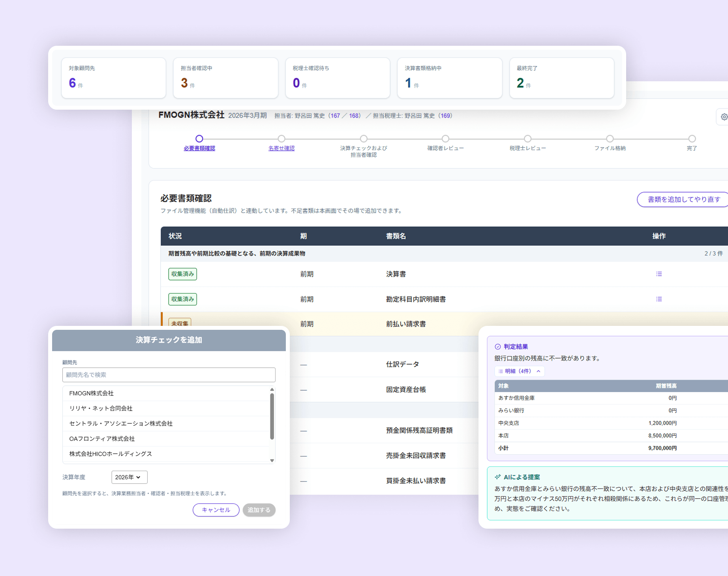The height and width of the screenshot is (576, 728).
Task: Open the 担当者確認中 summary card
Action: pos(226,78)
